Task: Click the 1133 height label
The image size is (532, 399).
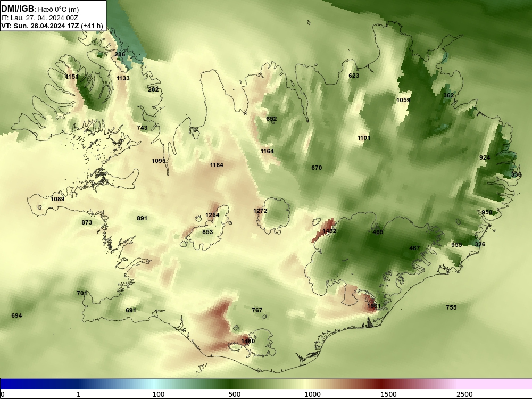Action: tap(123, 78)
